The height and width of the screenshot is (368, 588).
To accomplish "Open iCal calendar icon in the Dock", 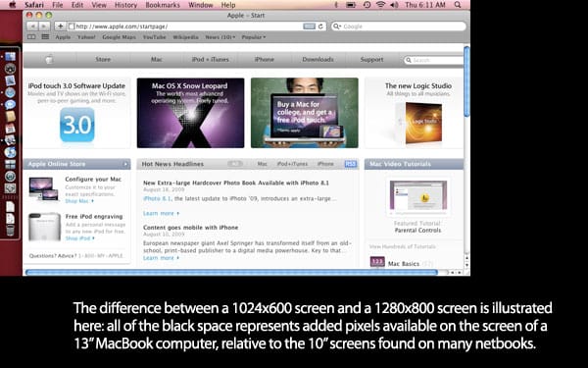I will point(10,129).
